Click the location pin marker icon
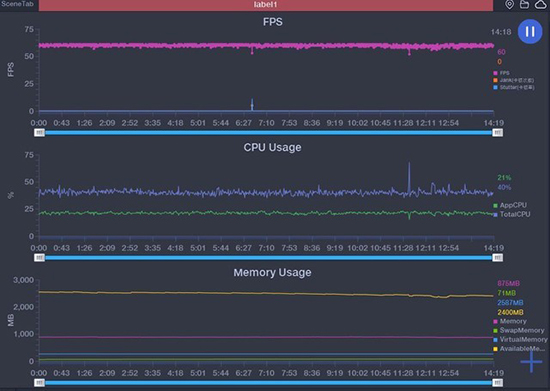This screenshot has width=550, height=391. click(509, 5)
